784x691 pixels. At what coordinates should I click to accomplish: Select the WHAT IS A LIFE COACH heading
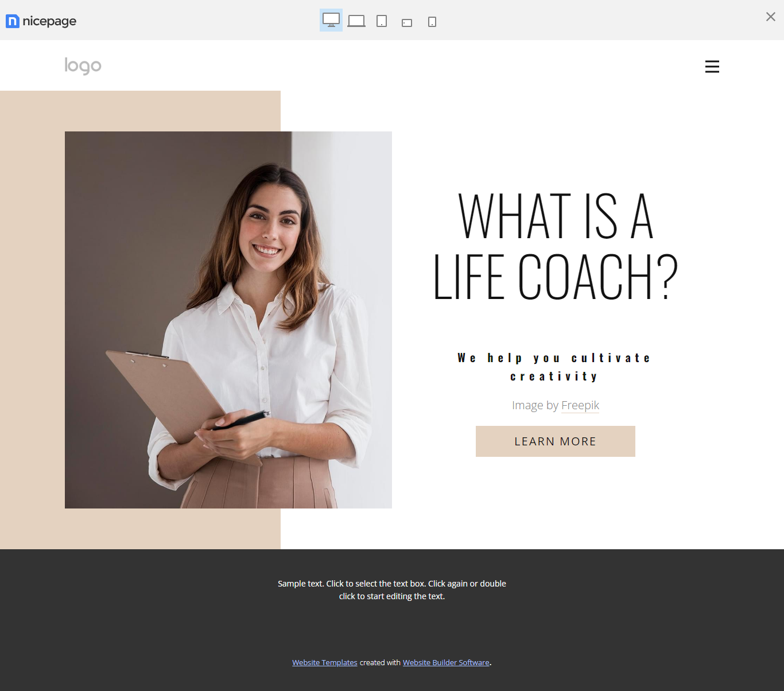(556, 247)
